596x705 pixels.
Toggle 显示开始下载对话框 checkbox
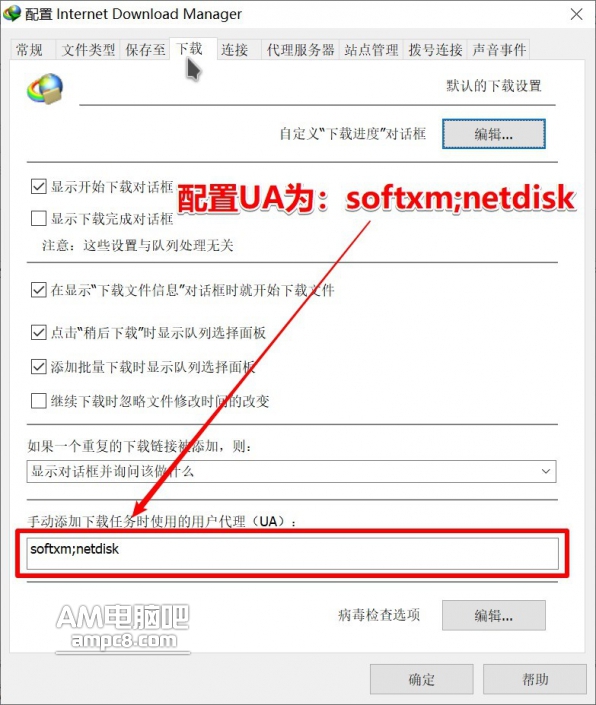point(39,186)
